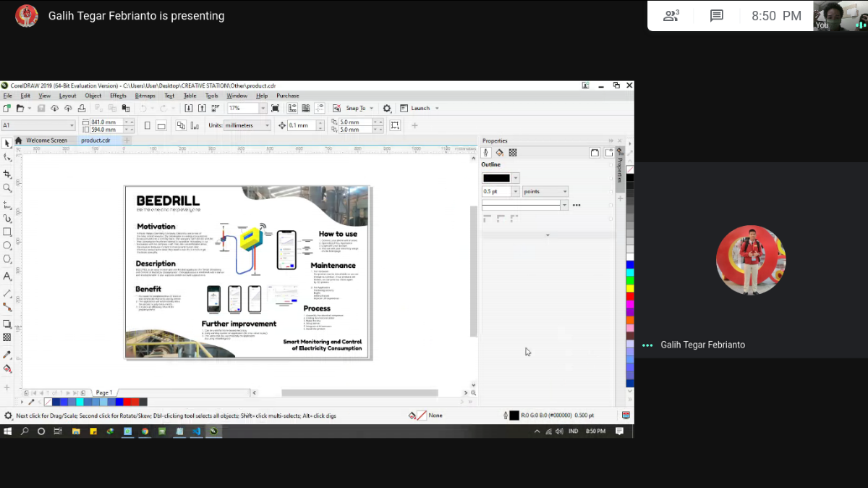Select the Crop tool in toolbox
This screenshot has width=868, height=488.
click(7, 174)
